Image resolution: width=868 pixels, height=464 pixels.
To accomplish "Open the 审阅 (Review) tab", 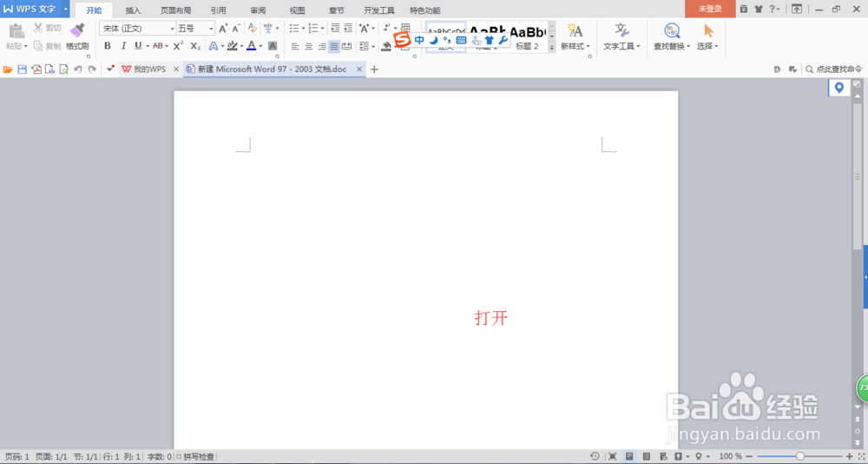I will pyautogui.click(x=258, y=10).
